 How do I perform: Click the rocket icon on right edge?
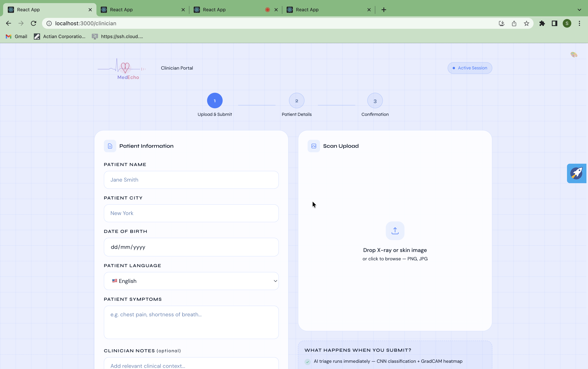tap(576, 173)
